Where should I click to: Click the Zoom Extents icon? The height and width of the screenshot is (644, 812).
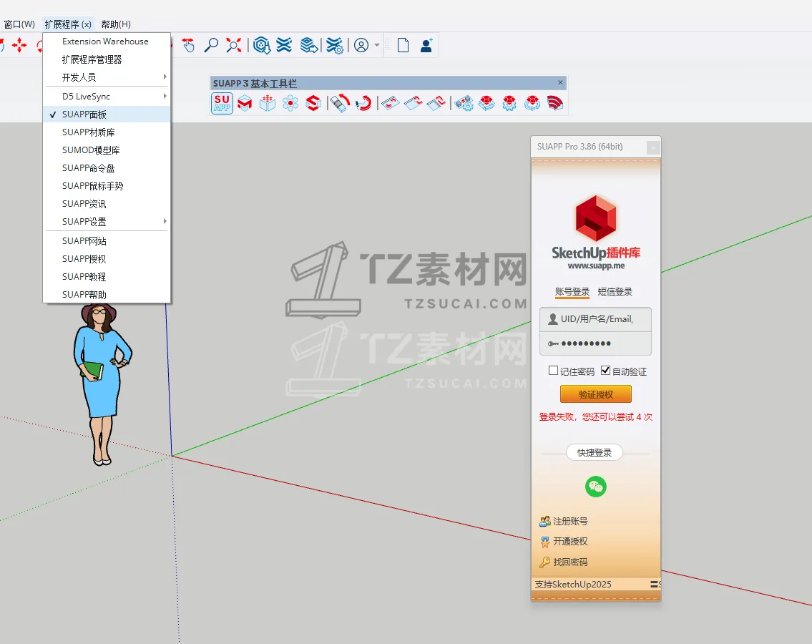[x=233, y=46]
